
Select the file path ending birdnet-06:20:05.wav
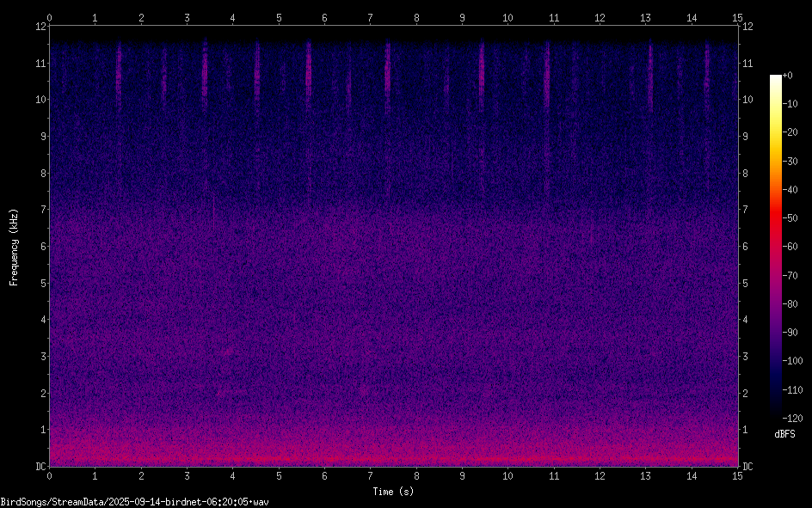pos(135,502)
